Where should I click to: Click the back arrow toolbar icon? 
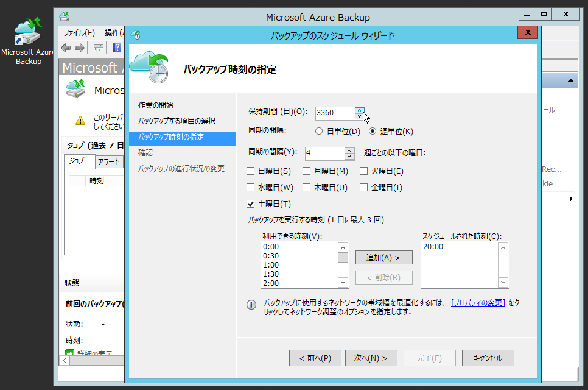point(66,48)
